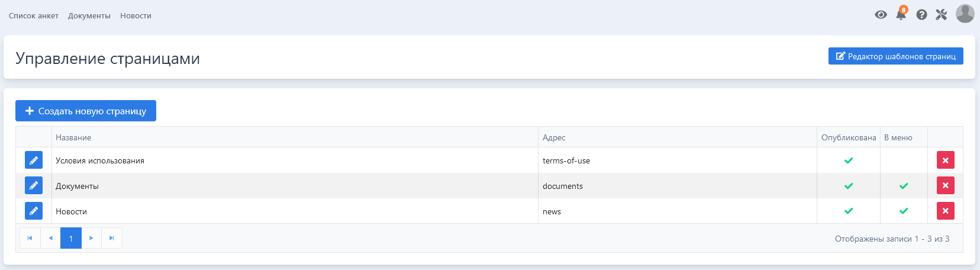Remove the news page row
This screenshot has height=270, width=980.
point(945,211)
